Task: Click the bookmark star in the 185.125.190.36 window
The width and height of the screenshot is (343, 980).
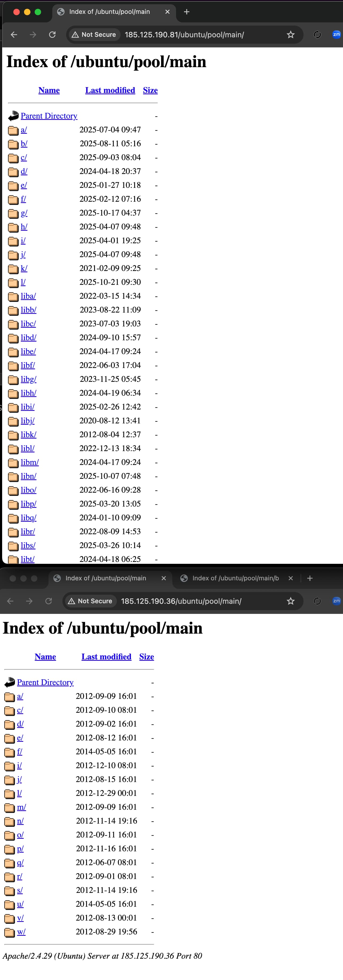Action: click(x=290, y=601)
